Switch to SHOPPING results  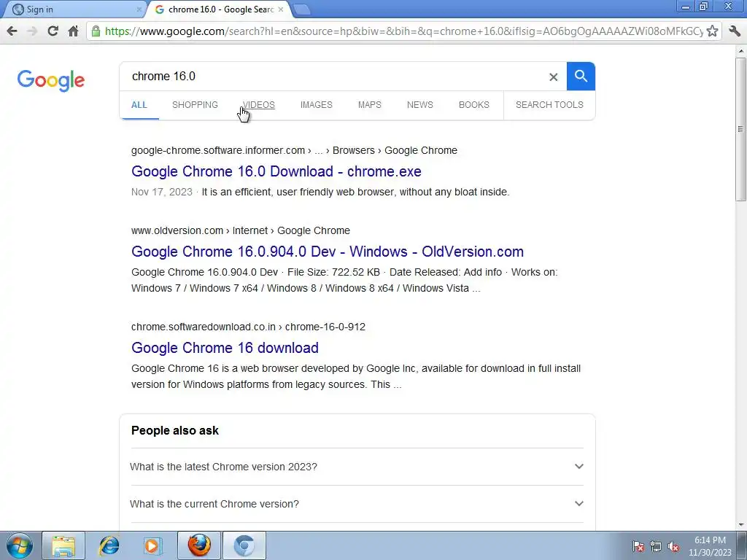(195, 105)
